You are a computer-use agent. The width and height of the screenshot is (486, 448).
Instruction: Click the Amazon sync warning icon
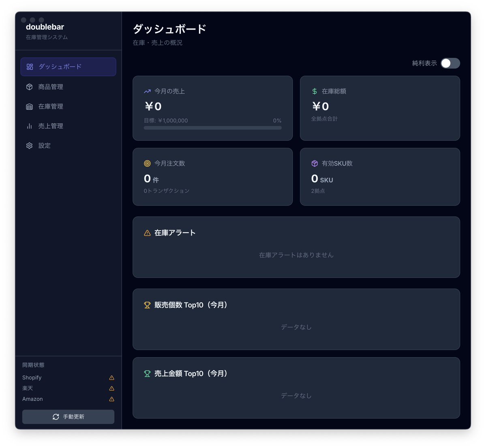(111, 399)
